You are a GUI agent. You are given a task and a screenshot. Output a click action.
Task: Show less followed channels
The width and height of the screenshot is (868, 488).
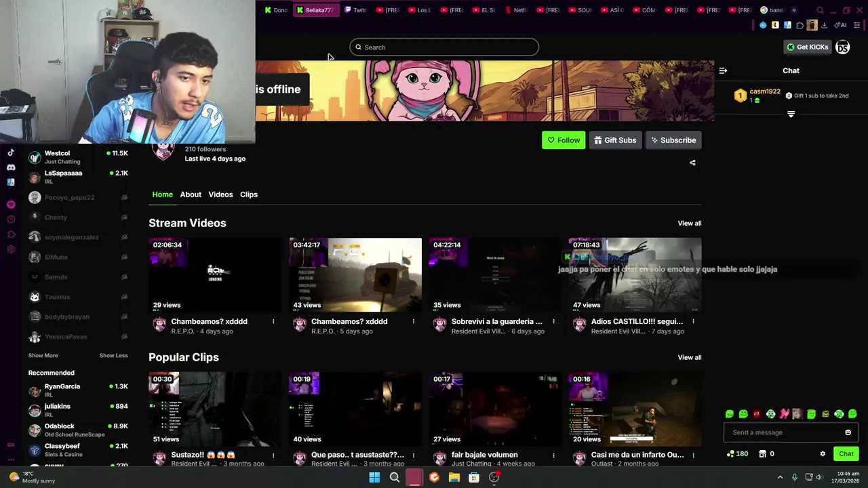(x=113, y=356)
